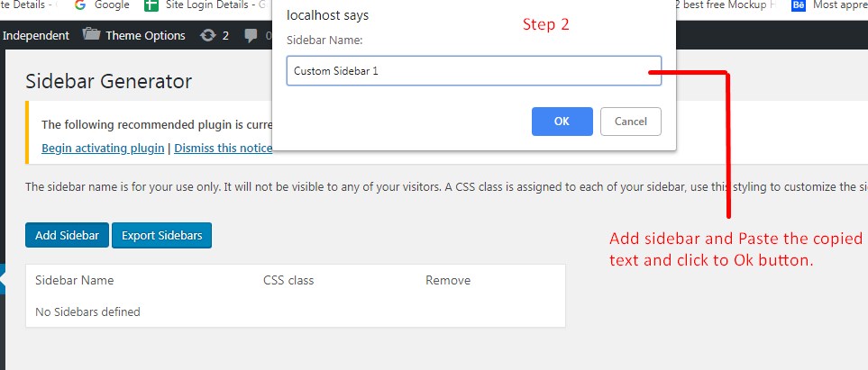The height and width of the screenshot is (370, 868).
Task: Click the Dismiss this notice link
Action: click(223, 148)
